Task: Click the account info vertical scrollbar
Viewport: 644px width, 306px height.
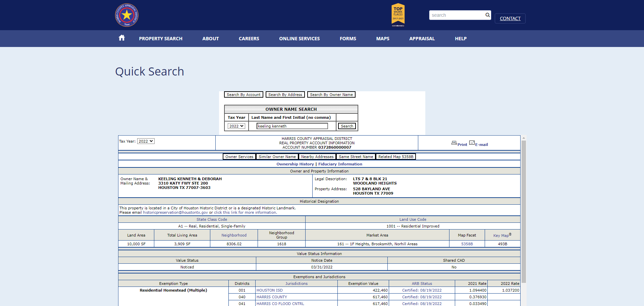Action: click(x=524, y=211)
